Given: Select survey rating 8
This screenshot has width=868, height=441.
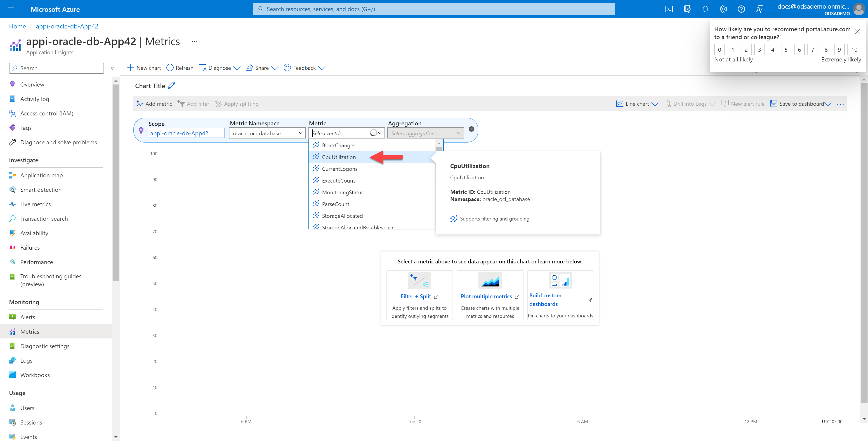Looking at the screenshot, I should point(826,49).
